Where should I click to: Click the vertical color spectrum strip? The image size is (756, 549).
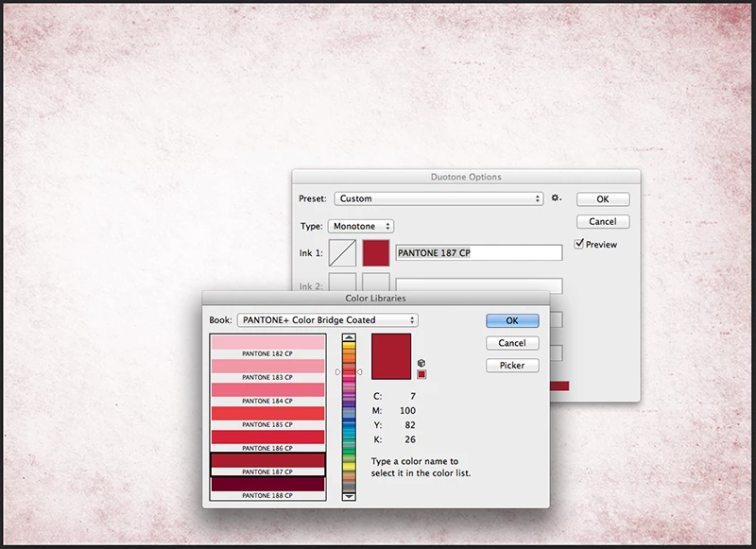tap(349, 417)
